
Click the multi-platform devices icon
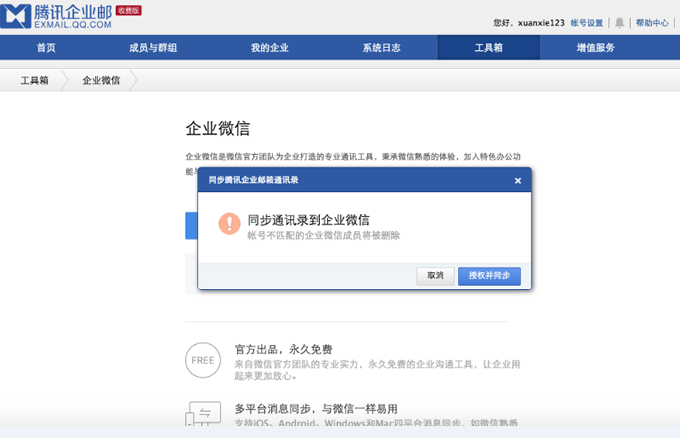(203, 414)
